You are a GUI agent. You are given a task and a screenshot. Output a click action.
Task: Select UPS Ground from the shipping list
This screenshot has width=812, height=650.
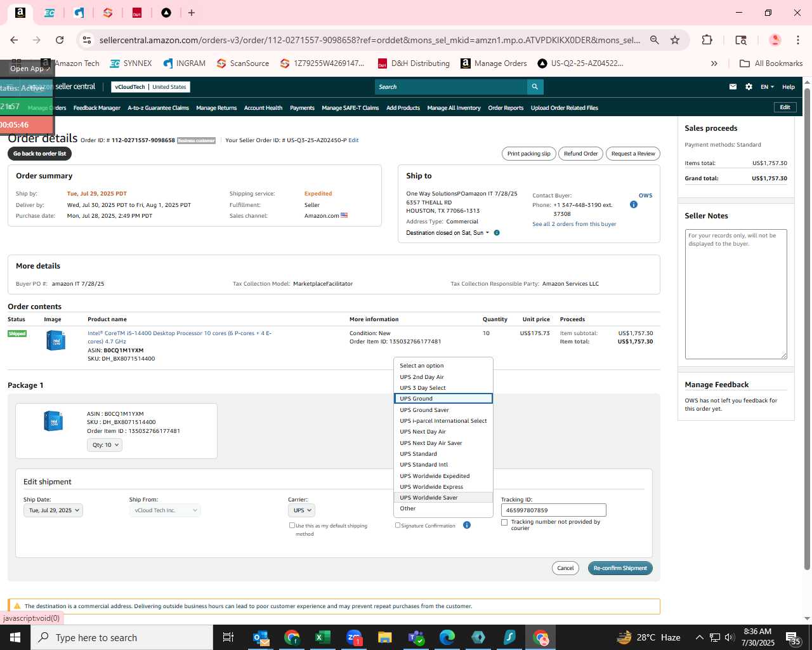click(443, 399)
